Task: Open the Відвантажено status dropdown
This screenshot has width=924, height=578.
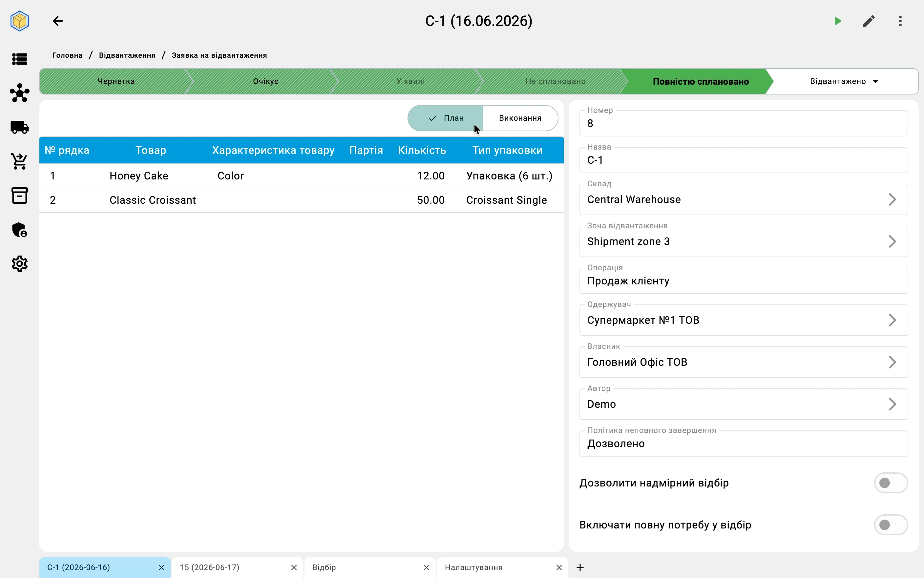Action: click(x=844, y=81)
